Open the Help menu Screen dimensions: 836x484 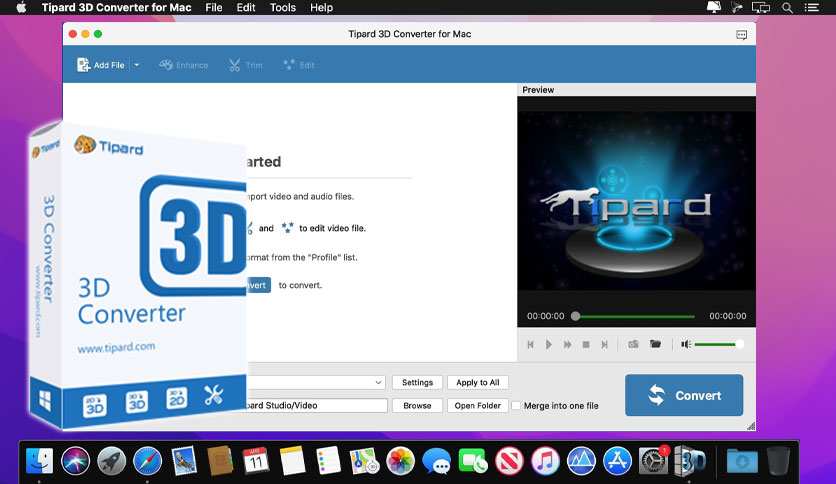321,7
